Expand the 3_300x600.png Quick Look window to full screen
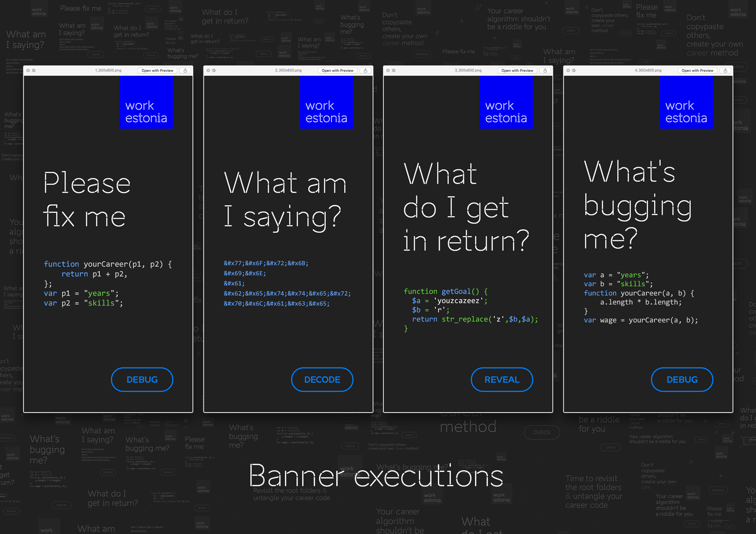Screen dimensions: 756x534 click(394, 71)
